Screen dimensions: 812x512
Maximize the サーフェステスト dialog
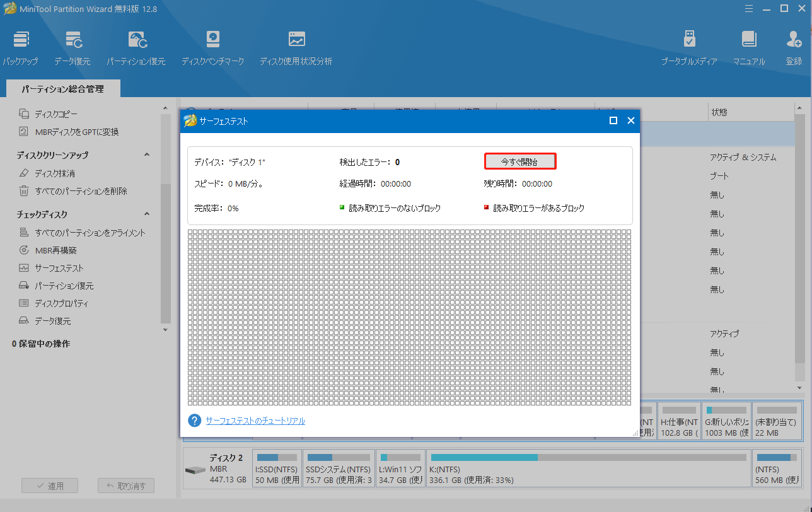613,121
